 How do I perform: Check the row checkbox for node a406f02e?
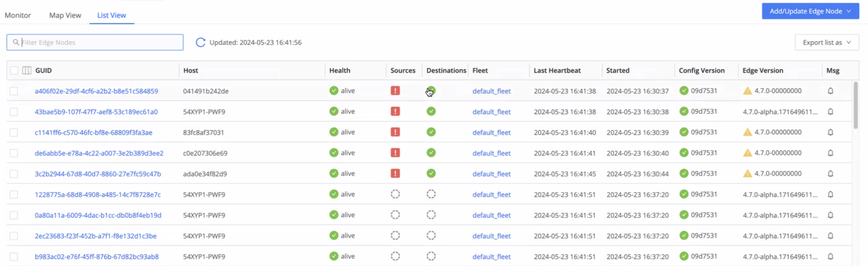[x=14, y=91]
